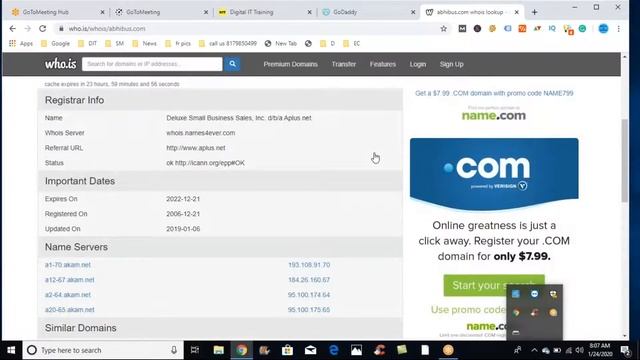Switch to the GoToMeeting tab

[x=161, y=12]
